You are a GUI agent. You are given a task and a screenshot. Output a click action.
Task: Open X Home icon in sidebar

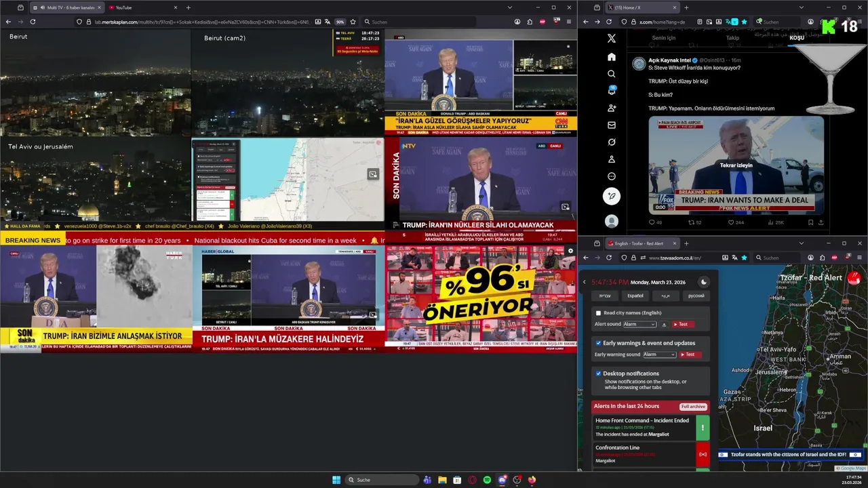(611, 57)
